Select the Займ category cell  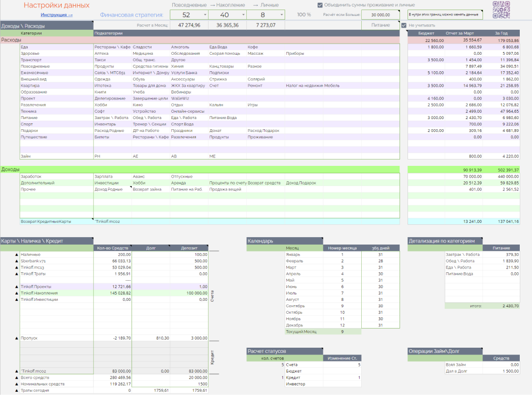pos(56,157)
